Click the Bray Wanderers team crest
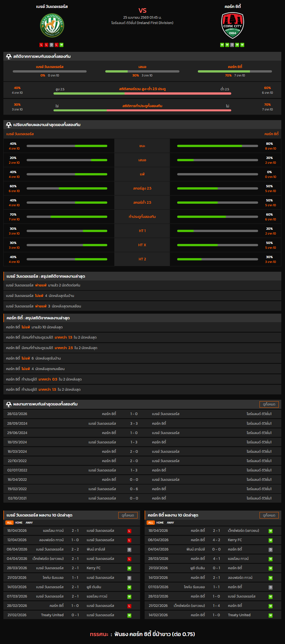This screenshot has width=285, height=644. (52, 26)
